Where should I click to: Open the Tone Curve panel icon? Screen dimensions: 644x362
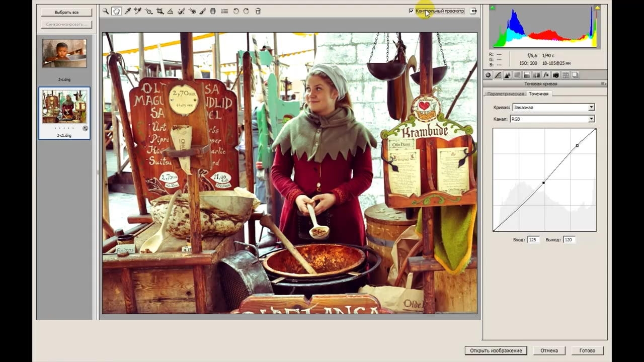(498, 75)
